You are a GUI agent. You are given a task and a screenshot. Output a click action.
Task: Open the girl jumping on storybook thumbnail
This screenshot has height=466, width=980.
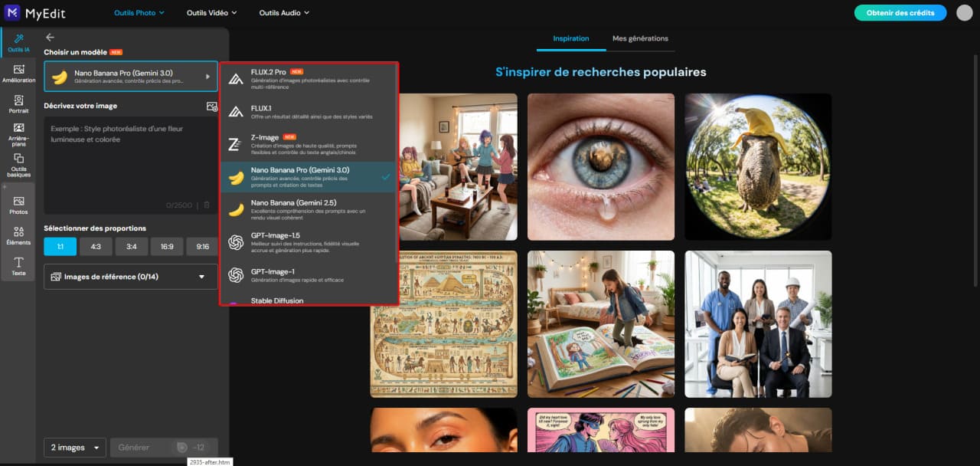click(x=601, y=324)
